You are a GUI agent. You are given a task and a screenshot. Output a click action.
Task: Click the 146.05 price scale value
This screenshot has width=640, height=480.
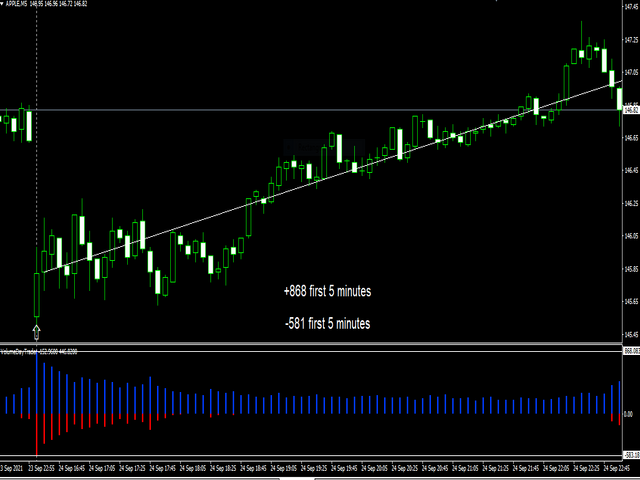631,236
